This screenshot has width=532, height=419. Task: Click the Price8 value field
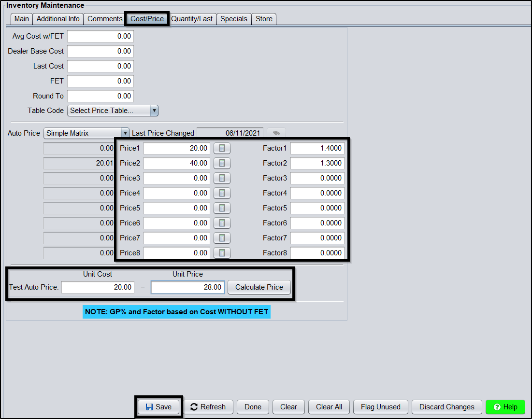point(177,252)
